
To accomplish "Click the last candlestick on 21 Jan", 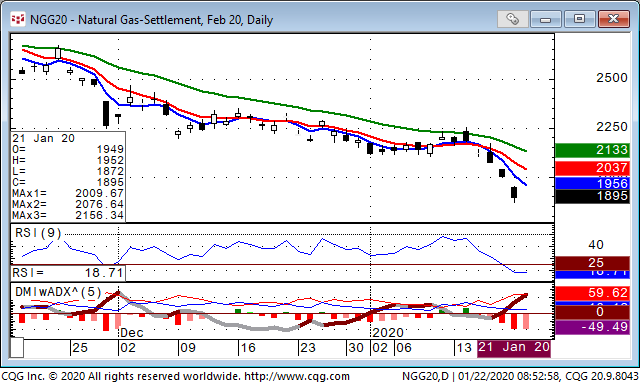I will [514, 193].
